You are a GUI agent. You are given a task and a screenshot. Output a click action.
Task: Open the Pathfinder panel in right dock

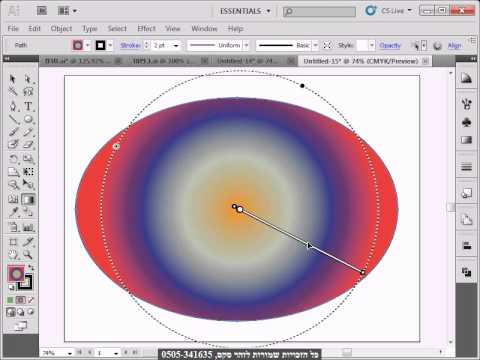point(466,272)
